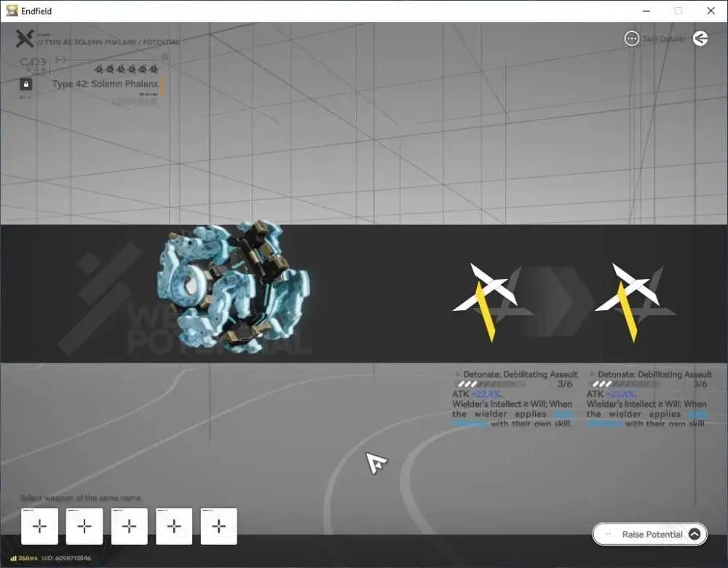
Task: Select the fourth empty weapon slot
Action: click(x=174, y=526)
